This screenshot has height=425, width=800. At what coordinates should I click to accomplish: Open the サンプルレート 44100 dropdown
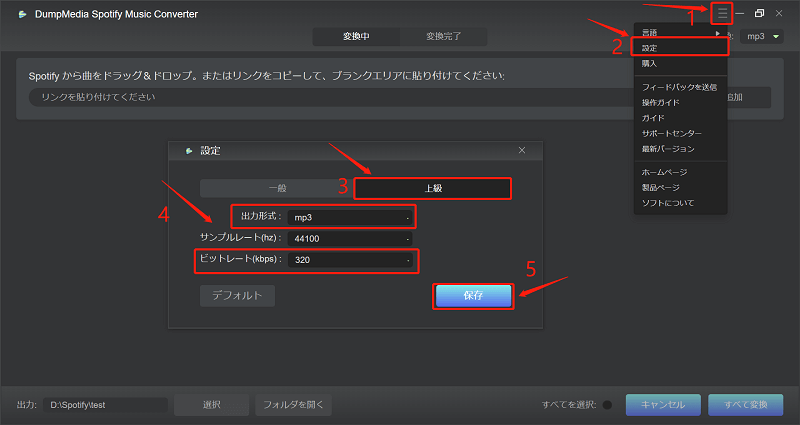tap(350, 238)
